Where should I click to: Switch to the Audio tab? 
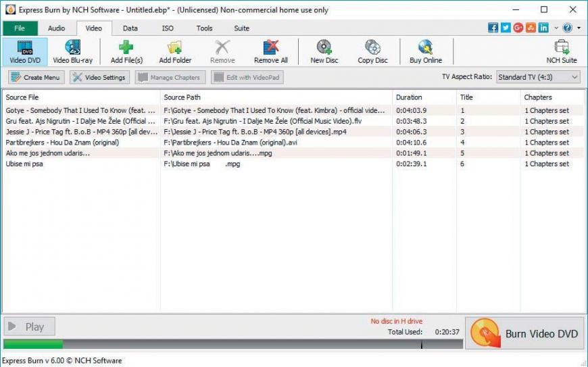click(x=57, y=28)
